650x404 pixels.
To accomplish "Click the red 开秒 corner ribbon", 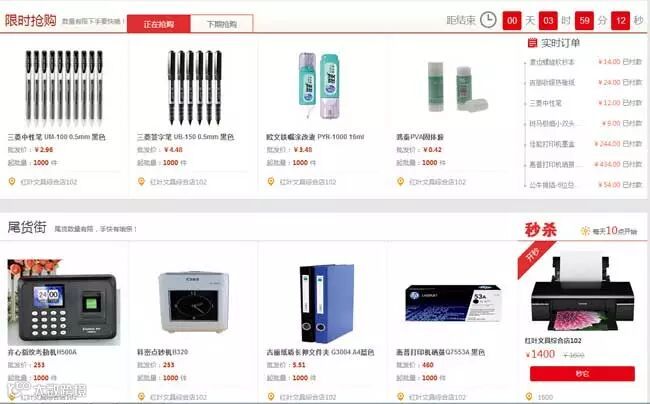I will click(534, 258).
